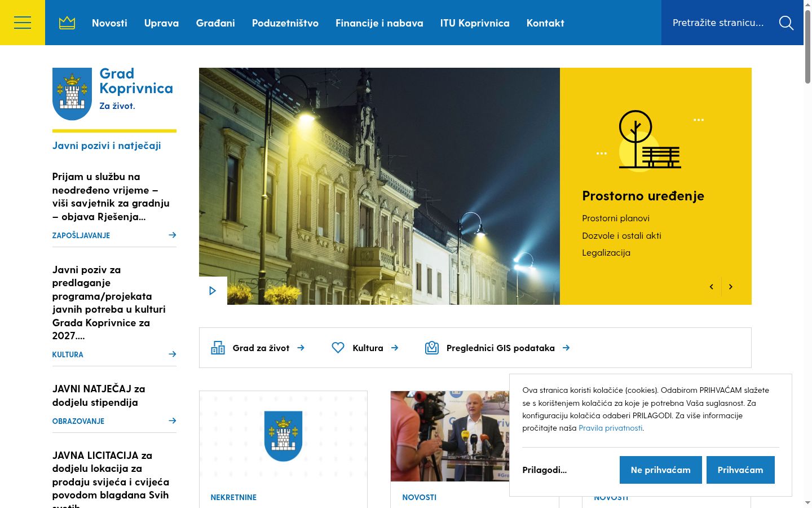
Task: Click arrow after Preglednici GIS podataka
Action: (x=566, y=348)
